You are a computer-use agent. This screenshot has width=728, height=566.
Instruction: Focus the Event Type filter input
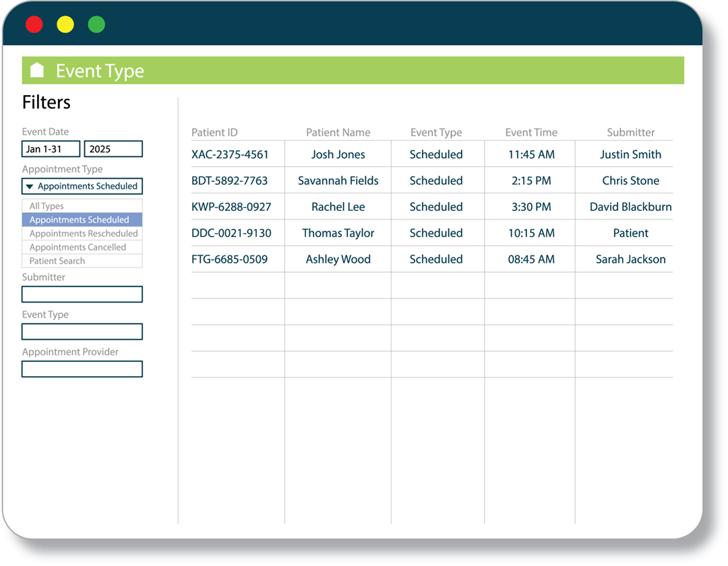pos(82,332)
